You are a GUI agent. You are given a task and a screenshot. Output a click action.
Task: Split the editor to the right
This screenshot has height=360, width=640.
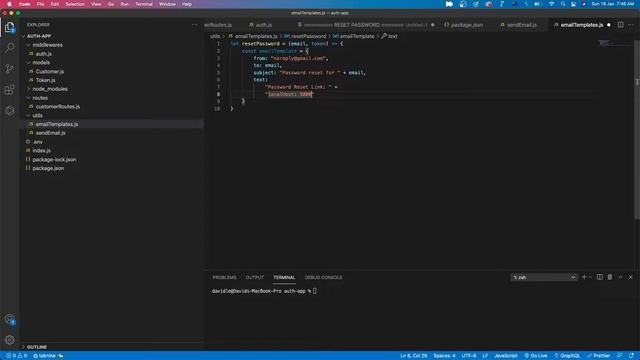[x=620, y=25]
